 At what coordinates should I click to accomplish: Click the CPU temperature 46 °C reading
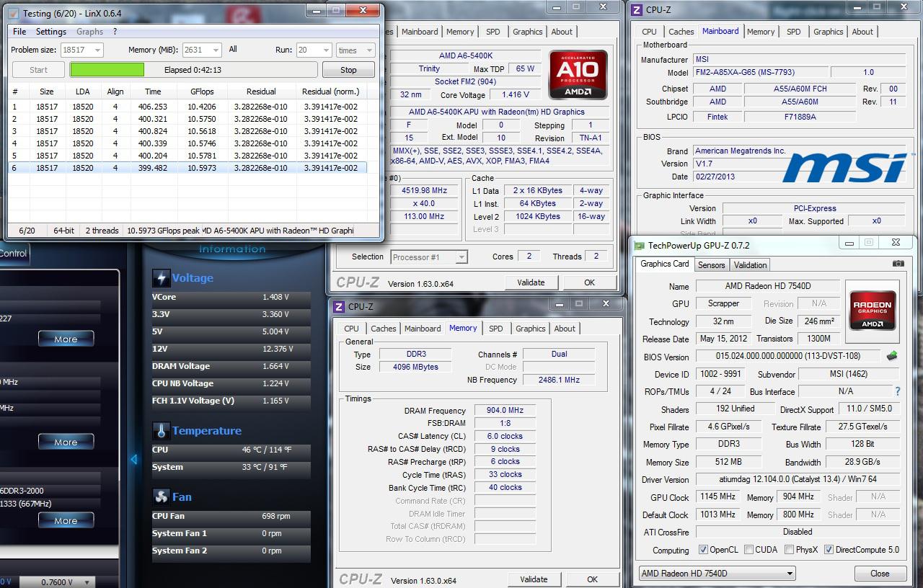[267, 450]
